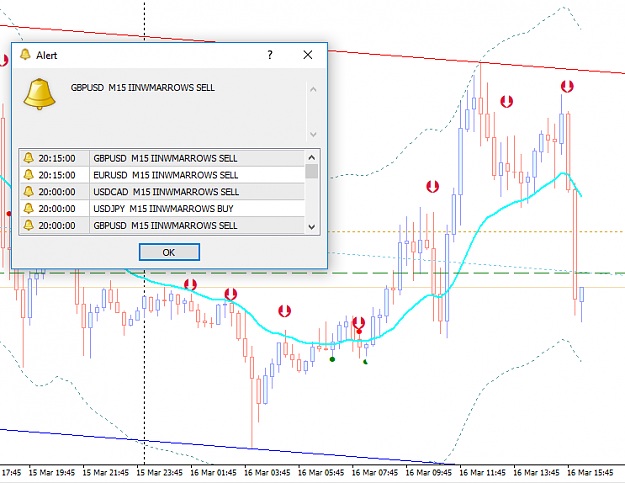
Task: Click the sell arrow marker above 16 Mar 03:45 candles
Action: pos(230,295)
